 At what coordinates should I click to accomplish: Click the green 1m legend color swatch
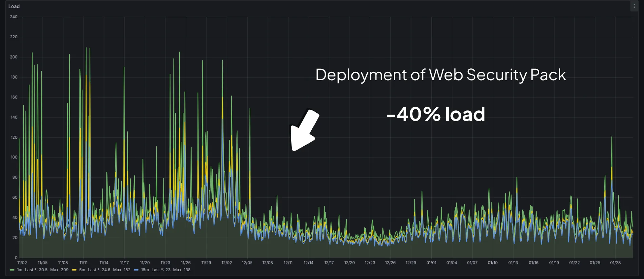12,270
